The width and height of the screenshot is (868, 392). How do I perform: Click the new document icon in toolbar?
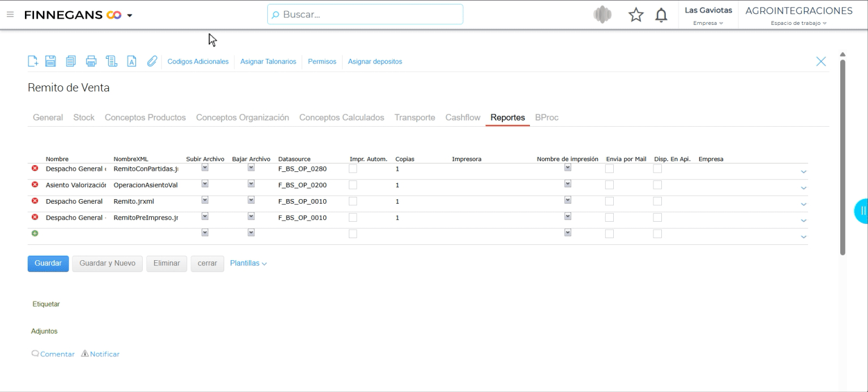point(33,61)
